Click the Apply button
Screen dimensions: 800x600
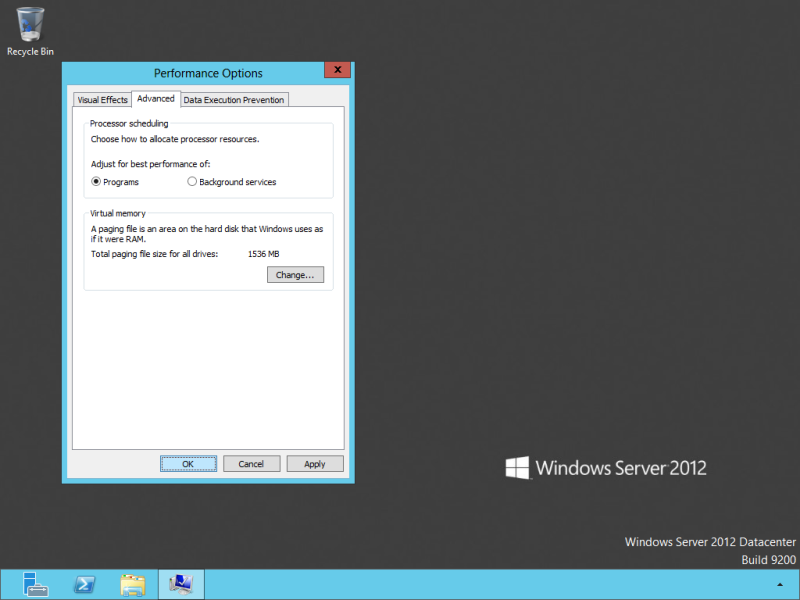pyautogui.click(x=315, y=464)
